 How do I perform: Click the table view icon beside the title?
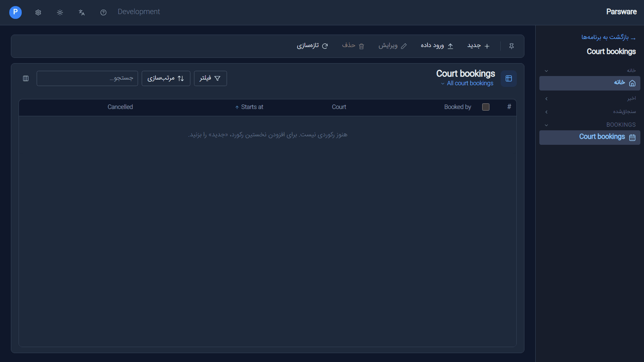coord(509,78)
